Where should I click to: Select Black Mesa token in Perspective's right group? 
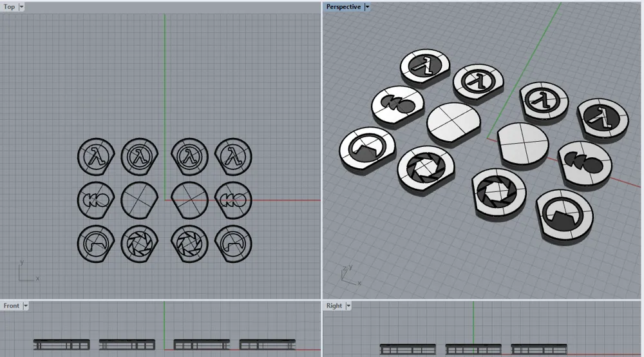(565, 216)
